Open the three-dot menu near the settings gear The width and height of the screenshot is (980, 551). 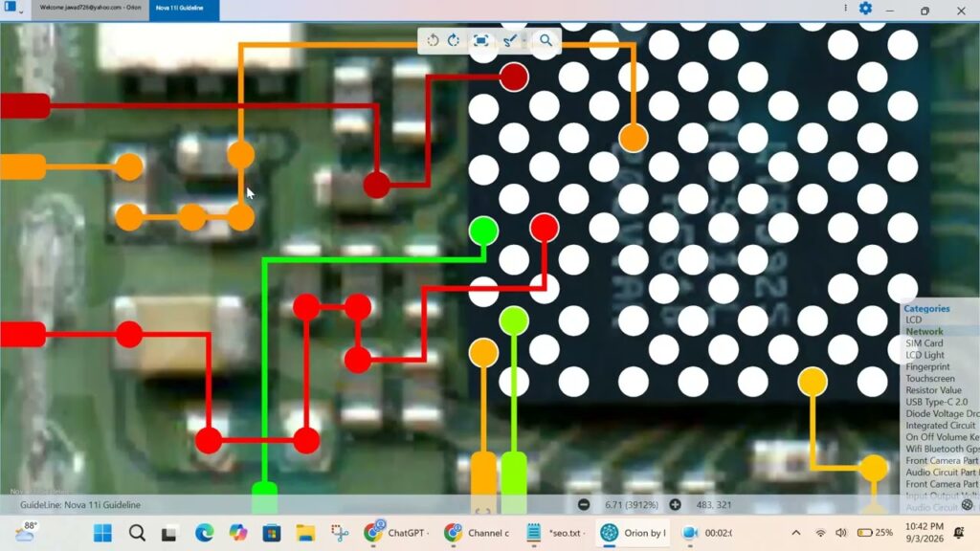pos(846,8)
